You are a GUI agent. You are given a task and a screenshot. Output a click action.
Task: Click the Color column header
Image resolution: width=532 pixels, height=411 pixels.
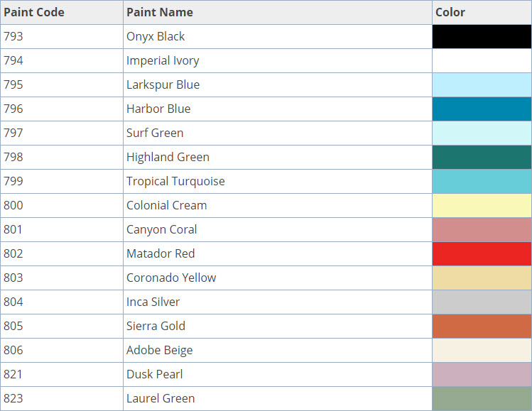tap(450, 13)
